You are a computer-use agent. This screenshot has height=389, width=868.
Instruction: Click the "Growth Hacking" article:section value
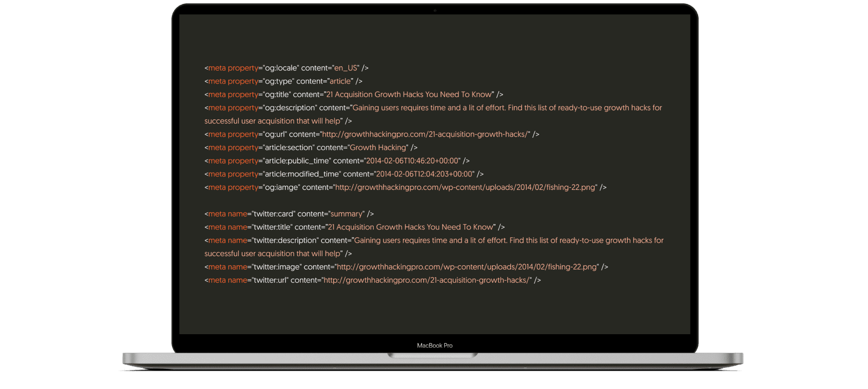pos(378,148)
